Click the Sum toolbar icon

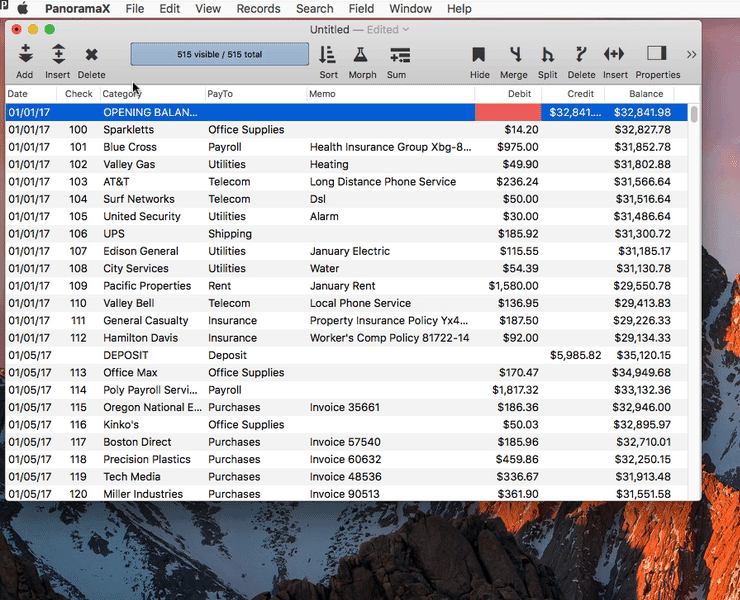point(400,55)
